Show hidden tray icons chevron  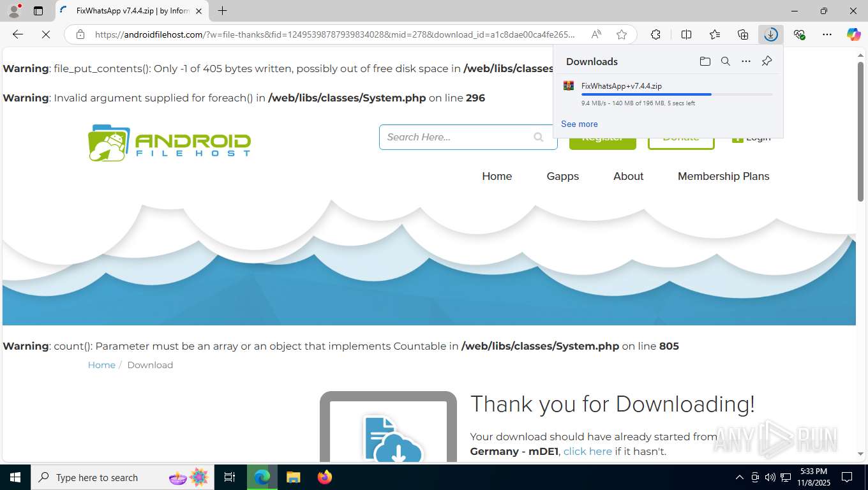pyautogui.click(x=739, y=477)
